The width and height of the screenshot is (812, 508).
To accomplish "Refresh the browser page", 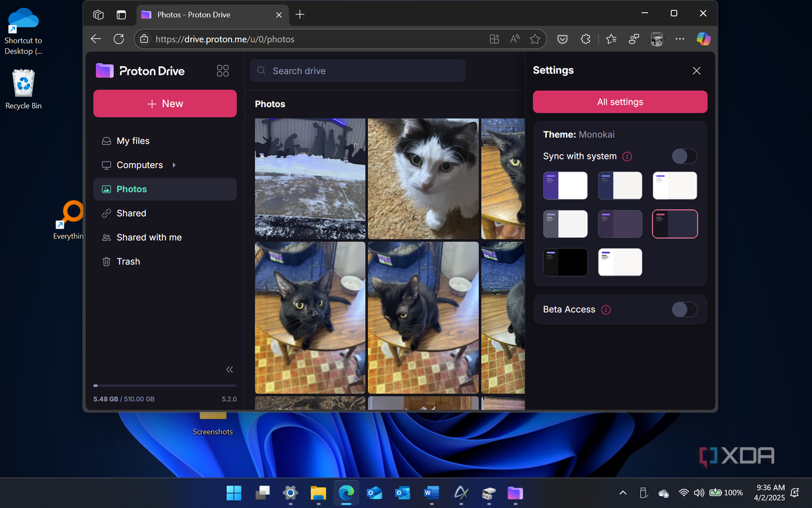I will pos(119,39).
